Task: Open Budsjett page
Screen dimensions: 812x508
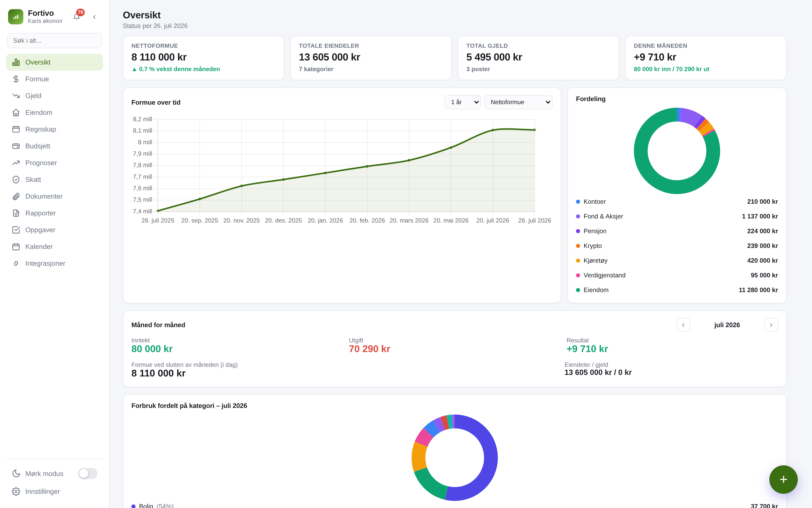Action: [54, 146]
